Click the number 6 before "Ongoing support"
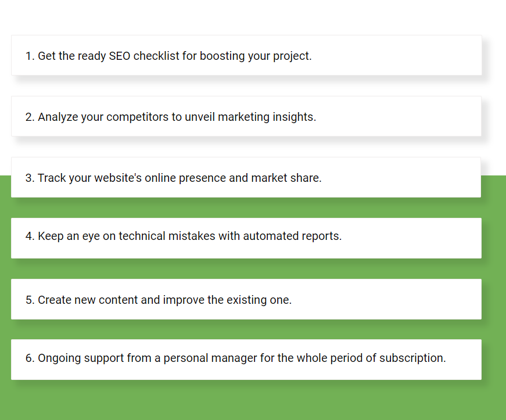 pyautogui.click(x=30, y=358)
